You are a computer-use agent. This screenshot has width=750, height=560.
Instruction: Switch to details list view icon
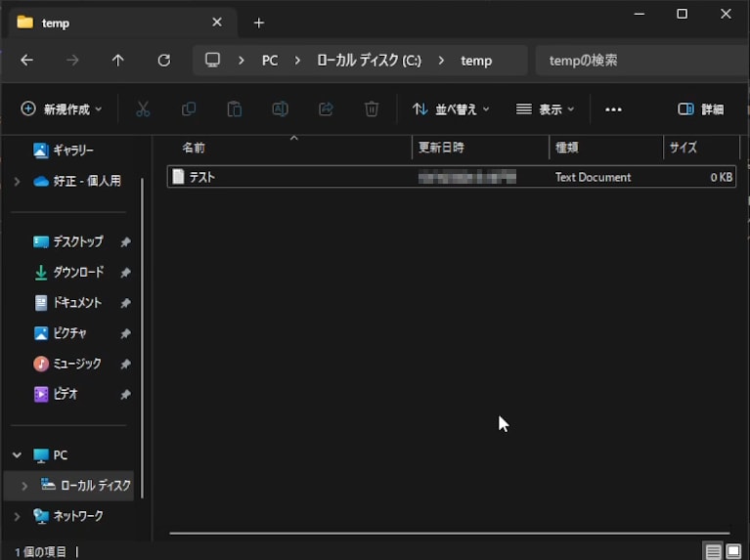[713, 552]
